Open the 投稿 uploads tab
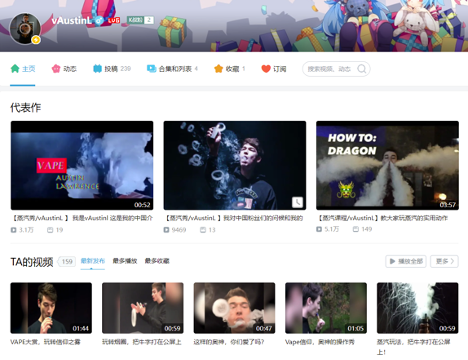The image size is (468, 360). (x=112, y=69)
